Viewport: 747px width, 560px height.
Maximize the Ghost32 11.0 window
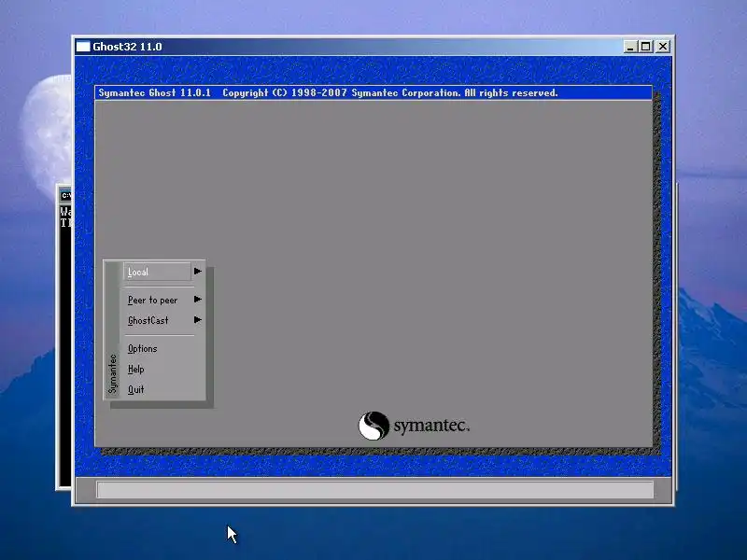point(645,47)
